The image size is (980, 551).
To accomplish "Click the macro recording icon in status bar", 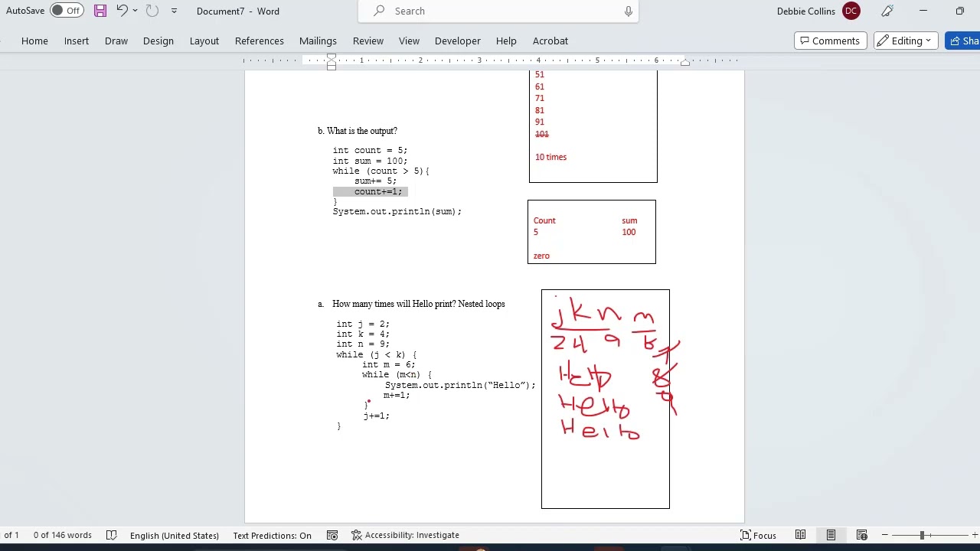I will coord(332,535).
